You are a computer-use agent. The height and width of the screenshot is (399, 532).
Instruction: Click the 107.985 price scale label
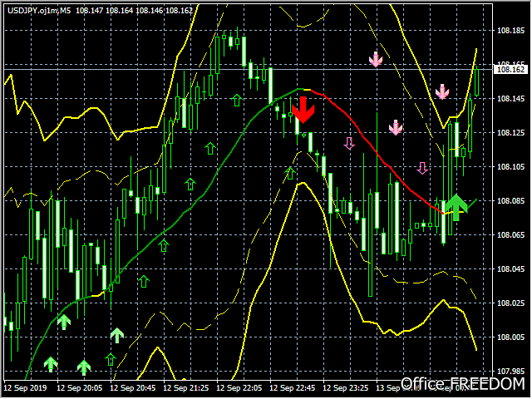pyautogui.click(x=510, y=372)
